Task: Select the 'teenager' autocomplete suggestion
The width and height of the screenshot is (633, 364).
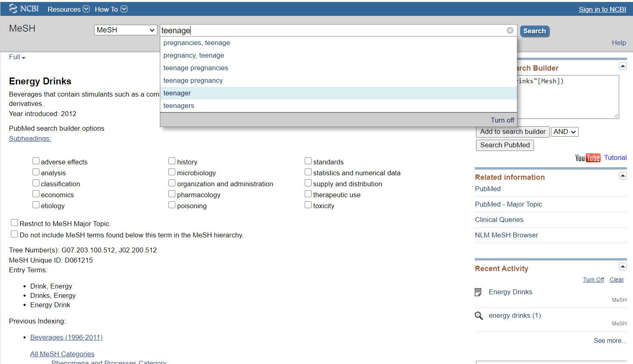Action: point(177,93)
